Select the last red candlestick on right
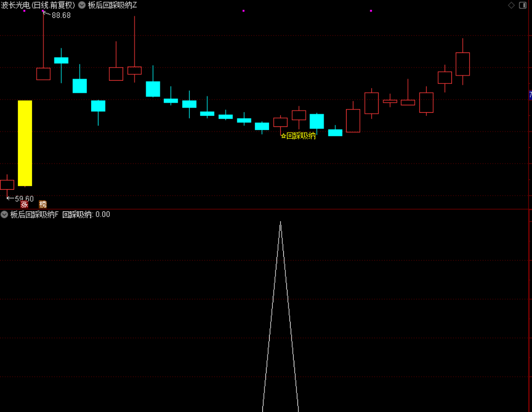The height and width of the screenshot is (412, 532). click(462, 64)
